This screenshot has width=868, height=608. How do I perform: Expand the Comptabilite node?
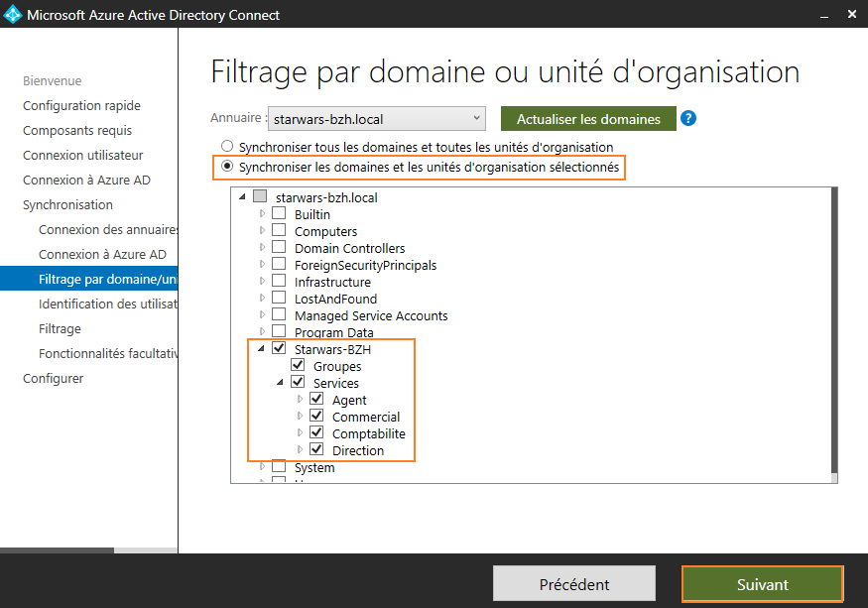click(x=300, y=433)
